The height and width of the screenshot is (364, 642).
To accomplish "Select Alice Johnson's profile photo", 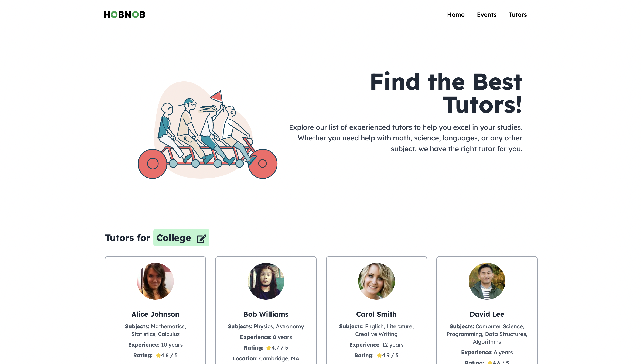I will [x=155, y=281].
